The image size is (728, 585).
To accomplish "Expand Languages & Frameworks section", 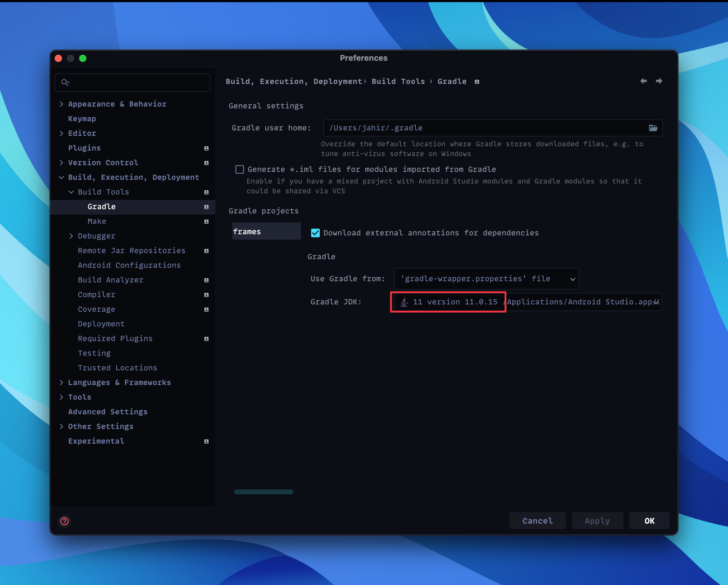I will coord(61,383).
